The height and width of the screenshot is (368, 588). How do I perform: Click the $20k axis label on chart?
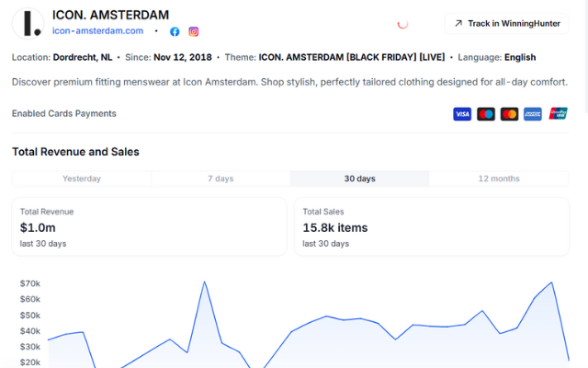30,362
